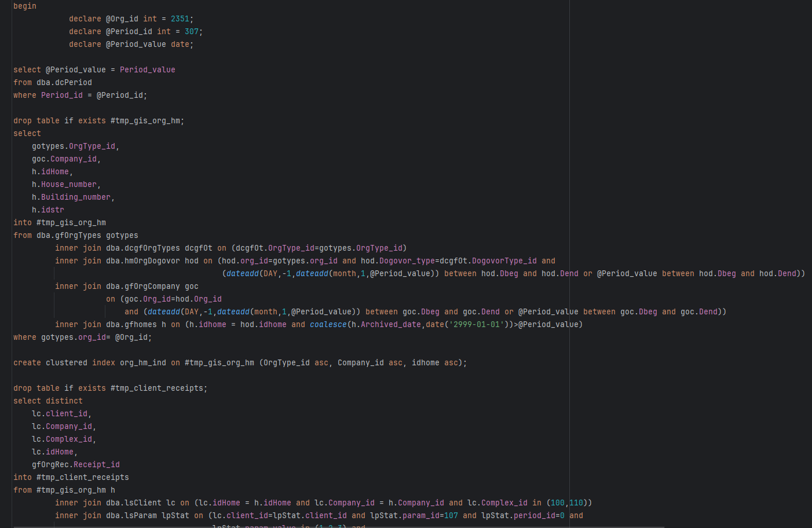Click the column "h.idstr"
Screen dimensions: 812x528
[48, 210]
